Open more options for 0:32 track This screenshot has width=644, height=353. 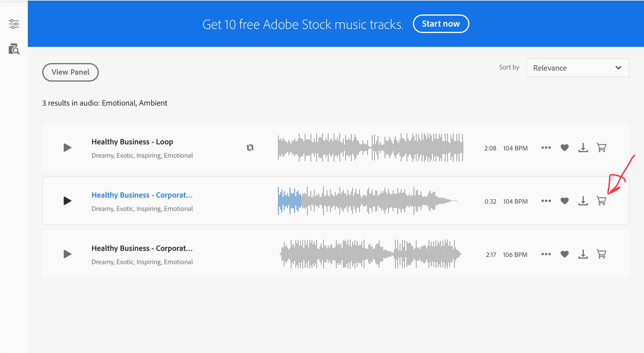click(546, 201)
